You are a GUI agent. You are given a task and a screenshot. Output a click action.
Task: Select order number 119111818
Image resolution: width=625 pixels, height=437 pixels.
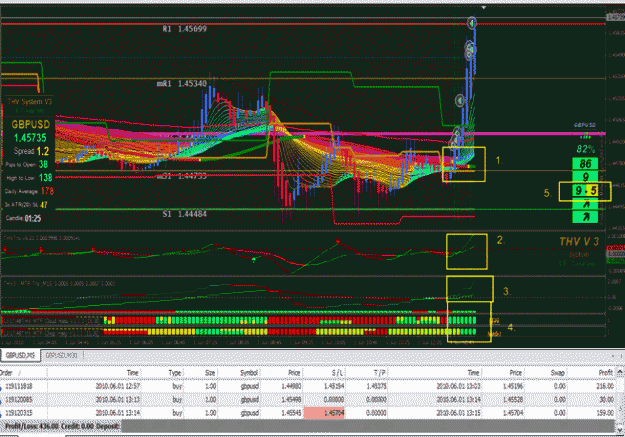(19, 386)
